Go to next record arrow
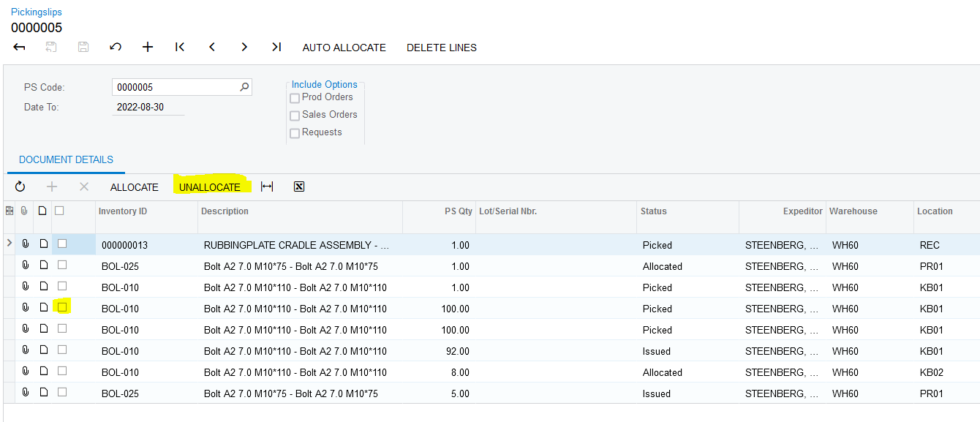Viewport: 980px width, 422px height. pos(244,48)
